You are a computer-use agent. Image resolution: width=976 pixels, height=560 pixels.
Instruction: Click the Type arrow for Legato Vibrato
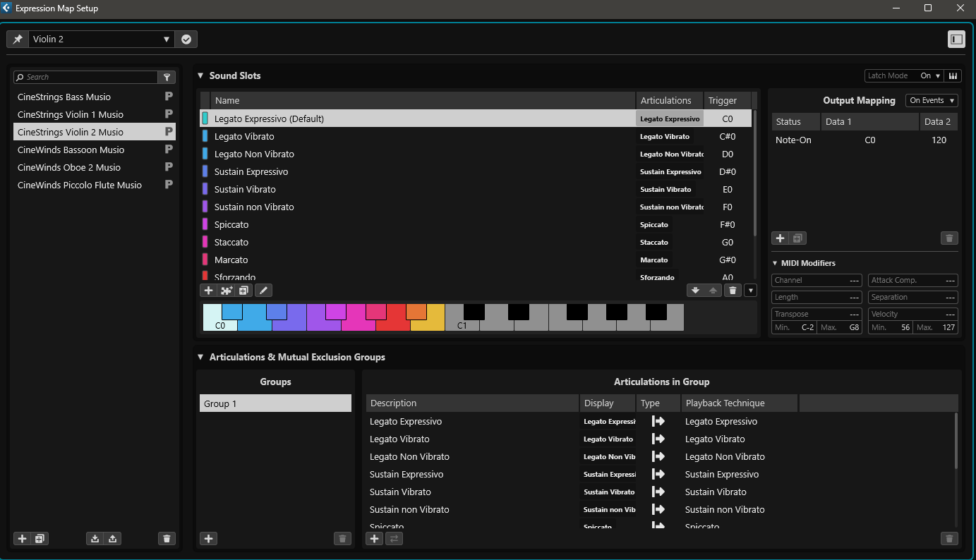[x=658, y=439]
